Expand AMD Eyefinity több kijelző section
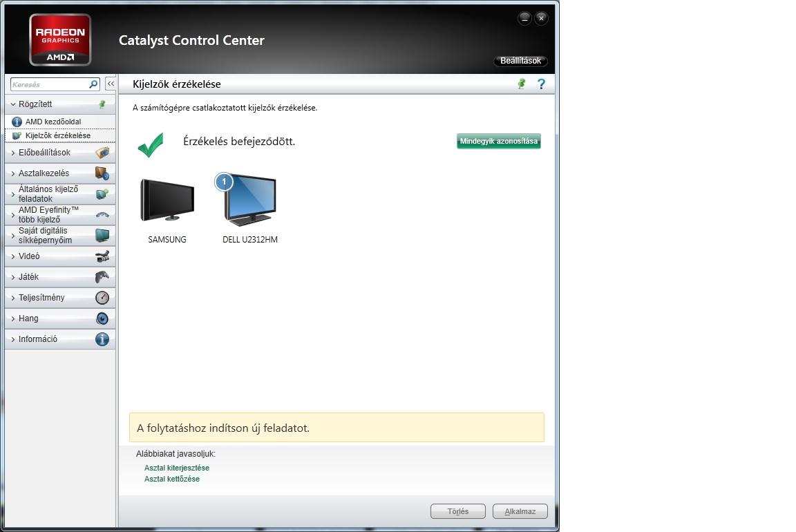The height and width of the screenshot is (532, 796). pyautogui.click(x=13, y=216)
